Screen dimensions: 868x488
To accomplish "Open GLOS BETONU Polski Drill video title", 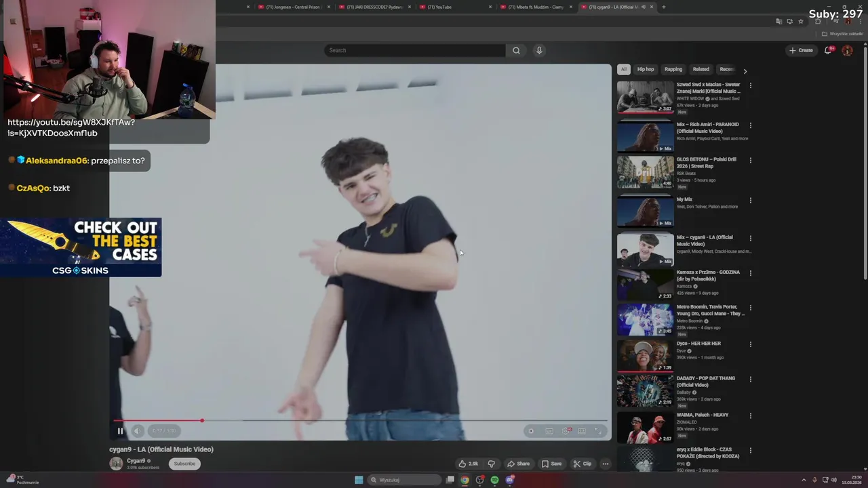I will point(706,163).
